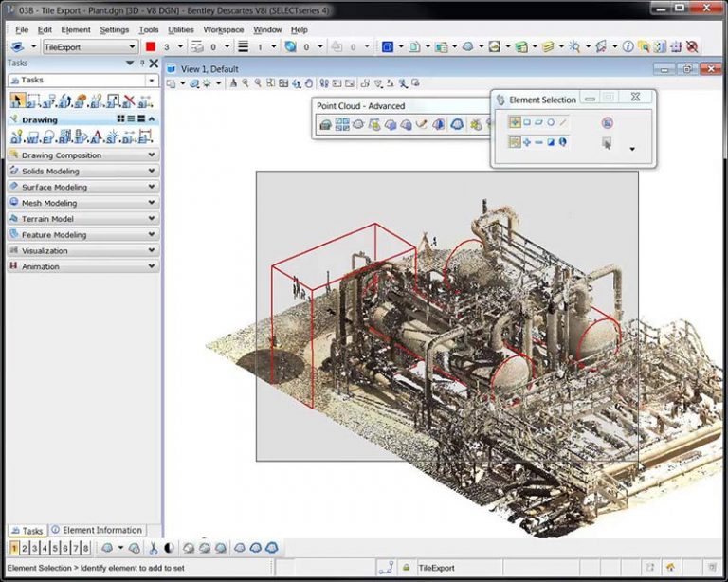Toggle the Tasks panel pin
This screenshot has height=582, width=728.
pyautogui.click(x=142, y=64)
